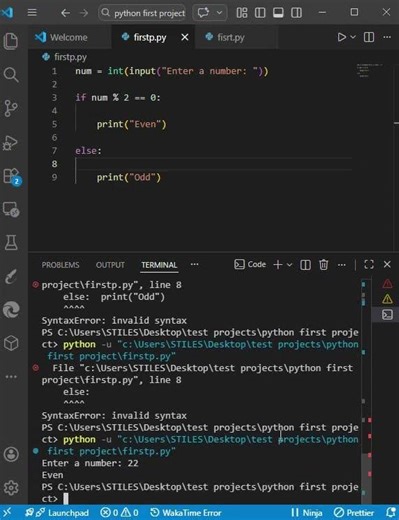Expand the Copilot chat dropdown chevron
The image size is (399, 520).
[x=219, y=13]
